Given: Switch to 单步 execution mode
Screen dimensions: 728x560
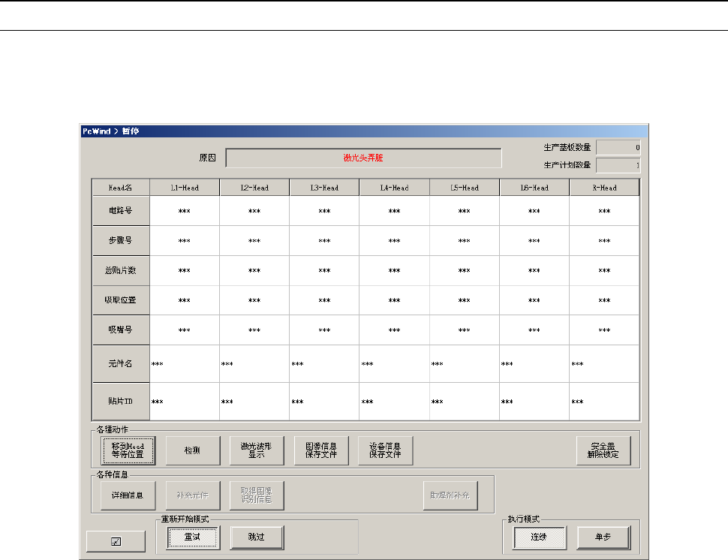Looking at the screenshot, I should pos(603,537).
